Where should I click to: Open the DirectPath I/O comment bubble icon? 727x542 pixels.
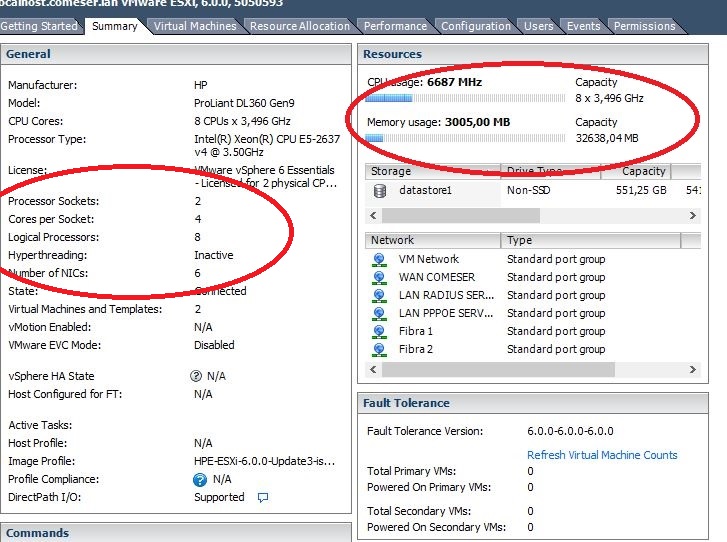coord(263,497)
